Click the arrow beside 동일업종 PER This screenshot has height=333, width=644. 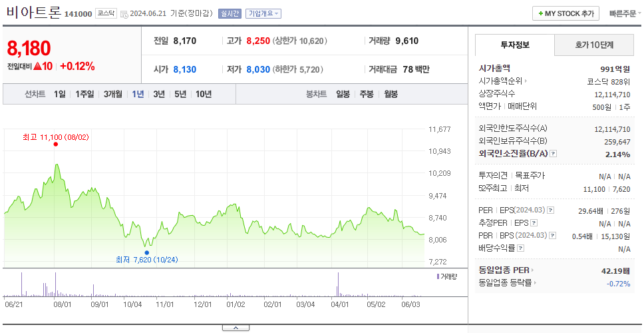(532, 270)
